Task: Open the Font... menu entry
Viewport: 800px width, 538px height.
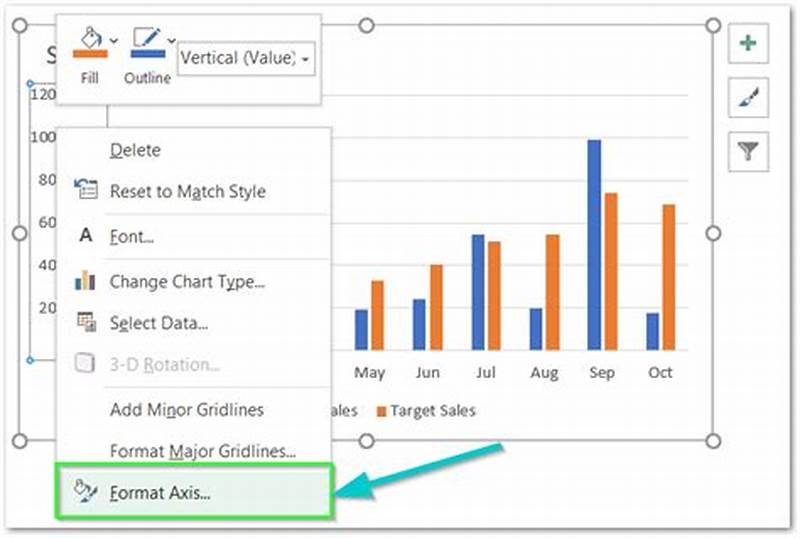Action: click(194, 237)
